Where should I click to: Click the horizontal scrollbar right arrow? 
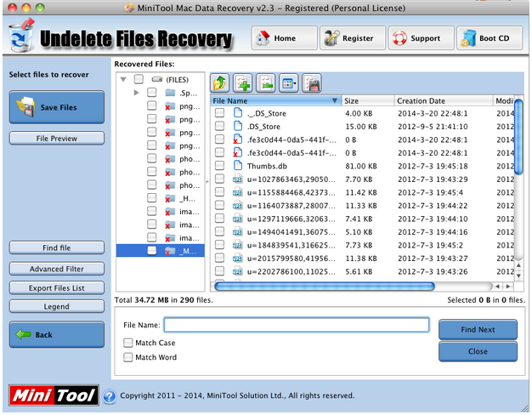(x=508, y=287)
